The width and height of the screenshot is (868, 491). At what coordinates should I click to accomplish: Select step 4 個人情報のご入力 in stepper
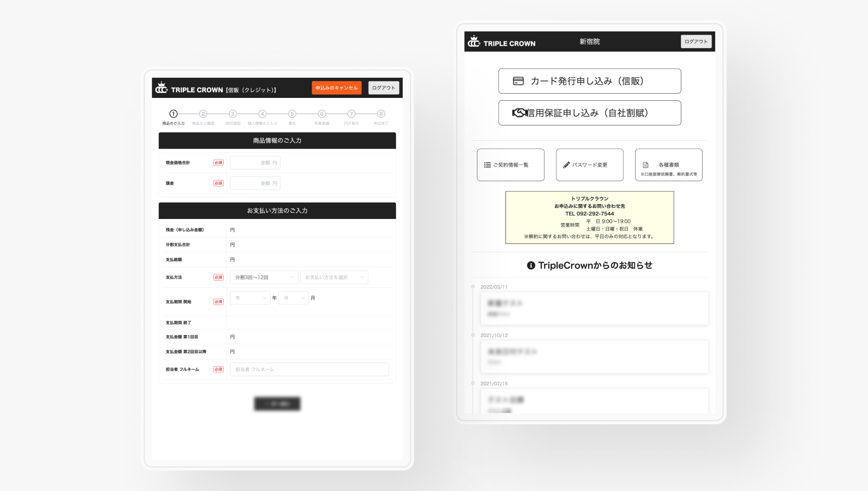click(x=262, y=114)
